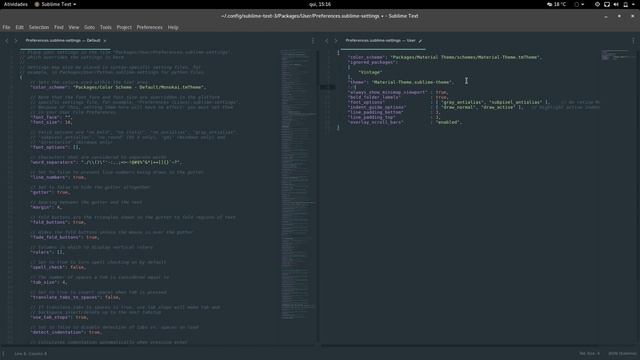The height and width of the screenshot is (360, 640).
Task: Go to next tab in right pane
Action: tap(336, 41)
